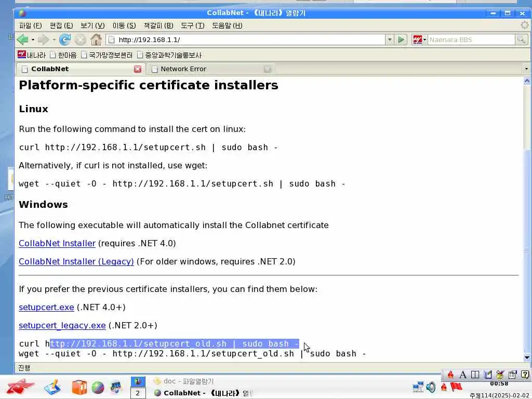Download setupcert.exe link
This screenshot has width=532, height=399.
click(x=46, y=307)
